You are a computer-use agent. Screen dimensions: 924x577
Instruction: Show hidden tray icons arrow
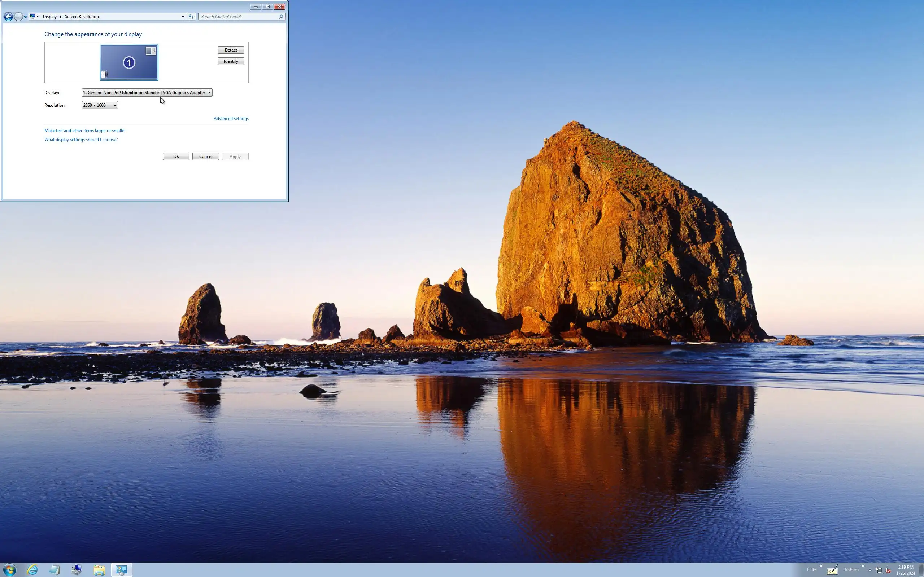pos(870,570)
